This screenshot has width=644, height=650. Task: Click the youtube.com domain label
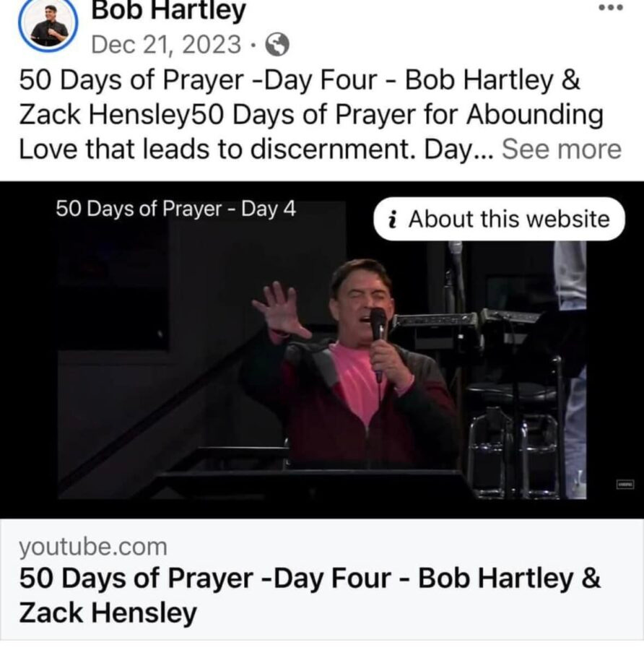(x=93, y=547)
